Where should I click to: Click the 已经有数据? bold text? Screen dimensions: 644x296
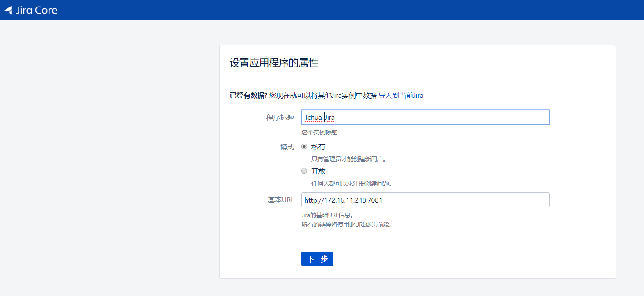[248, 95]
